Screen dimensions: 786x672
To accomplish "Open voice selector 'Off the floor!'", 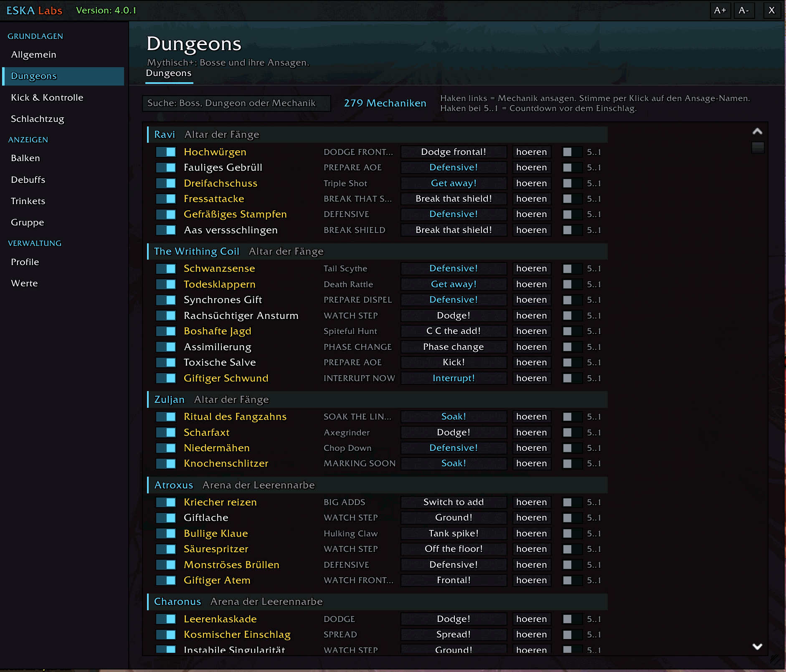I will pos(454,549).
